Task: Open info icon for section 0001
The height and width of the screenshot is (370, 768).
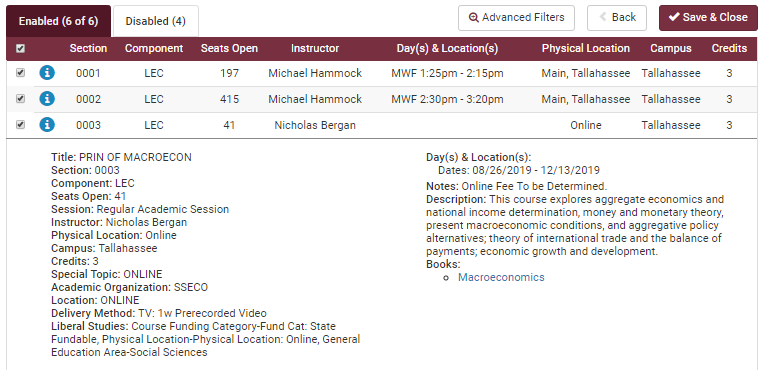Action: click(47, 73)
